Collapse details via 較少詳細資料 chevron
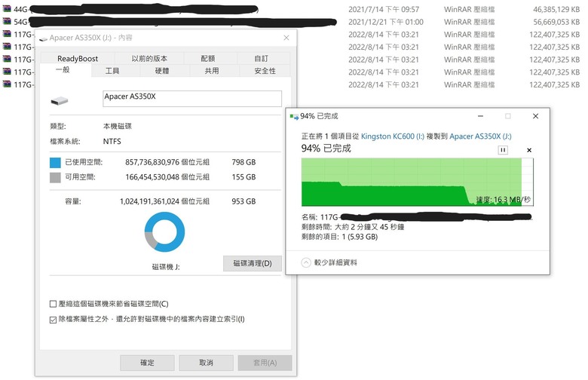The width and height of the screenshot is (588, 380). point(306,262)
